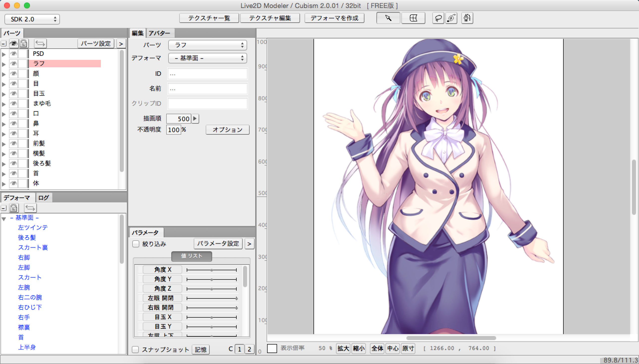
Task: Select the arrow selection tool
Action: tap(388, 18)
